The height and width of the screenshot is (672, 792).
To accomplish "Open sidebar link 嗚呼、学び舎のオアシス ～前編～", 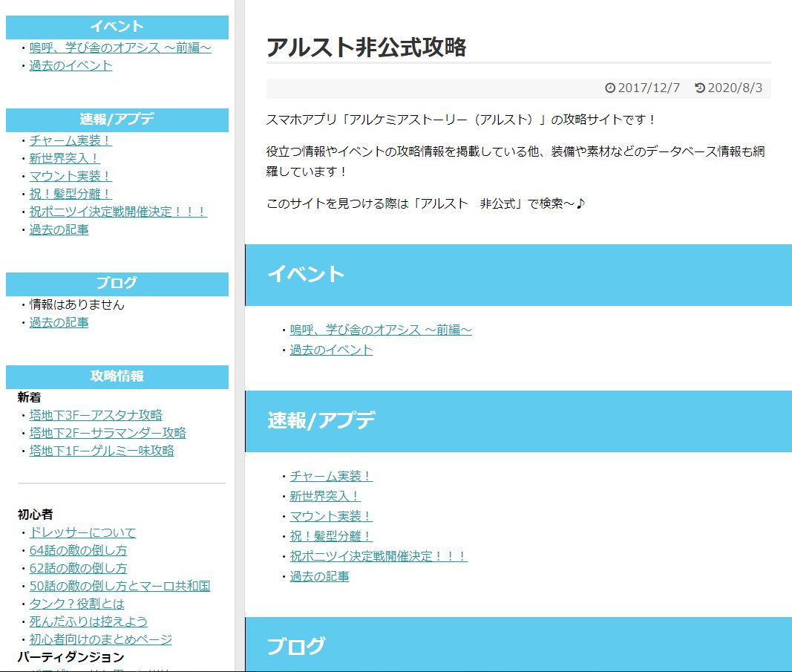I will click(120, 48).
